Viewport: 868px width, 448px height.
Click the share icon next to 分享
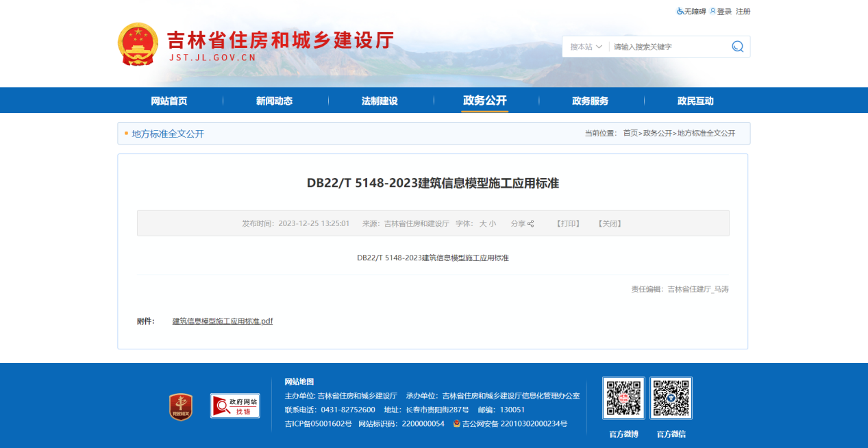pos(531,224)
